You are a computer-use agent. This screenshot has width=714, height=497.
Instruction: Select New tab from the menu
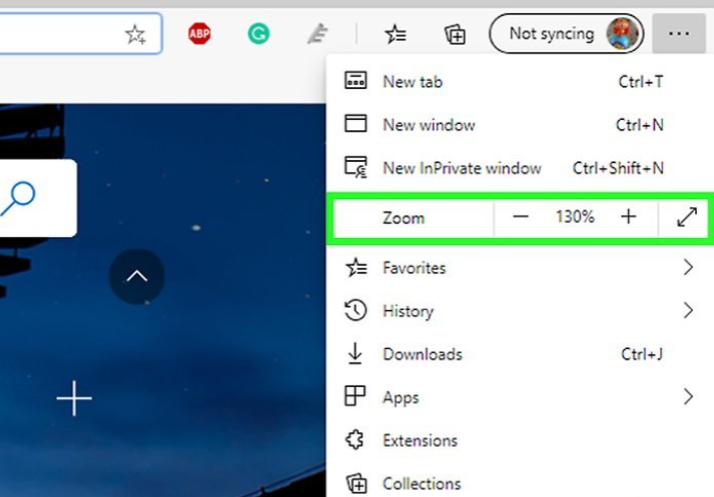[412, 82]
